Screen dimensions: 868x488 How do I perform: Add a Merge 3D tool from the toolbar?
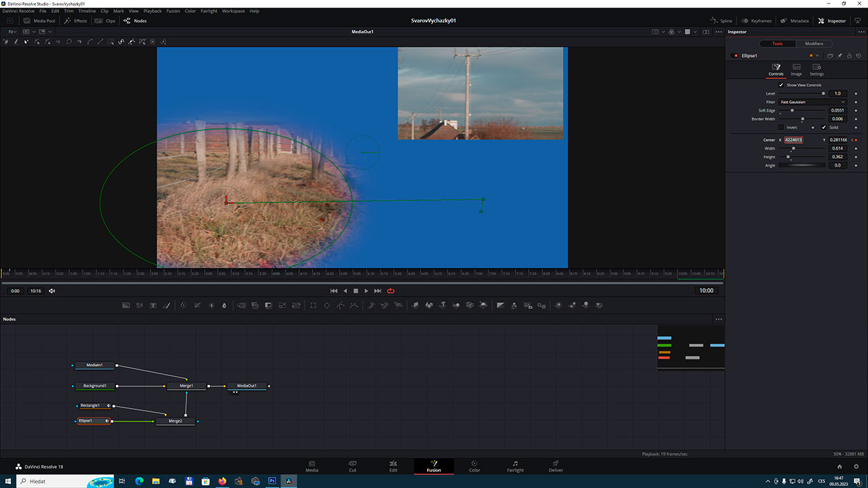click(x=456, y=306)
